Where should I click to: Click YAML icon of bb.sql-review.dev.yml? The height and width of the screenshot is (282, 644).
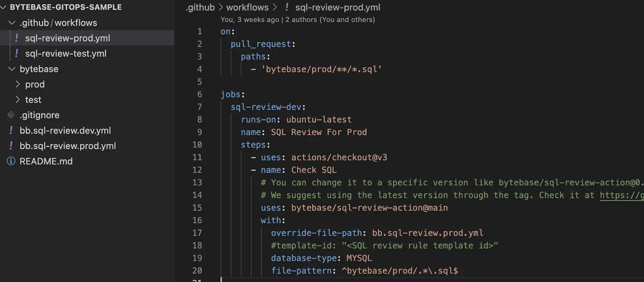pyautogui.click(x=11, y=130)
